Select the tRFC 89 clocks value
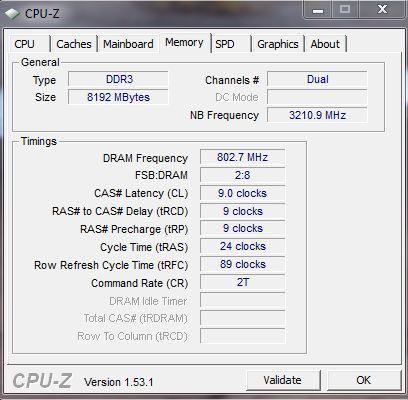 (243, 265)
